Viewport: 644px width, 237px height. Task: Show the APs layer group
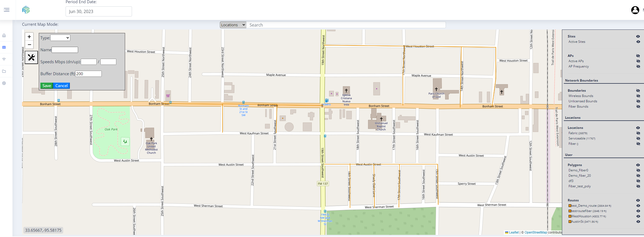[x=638, y=56]
